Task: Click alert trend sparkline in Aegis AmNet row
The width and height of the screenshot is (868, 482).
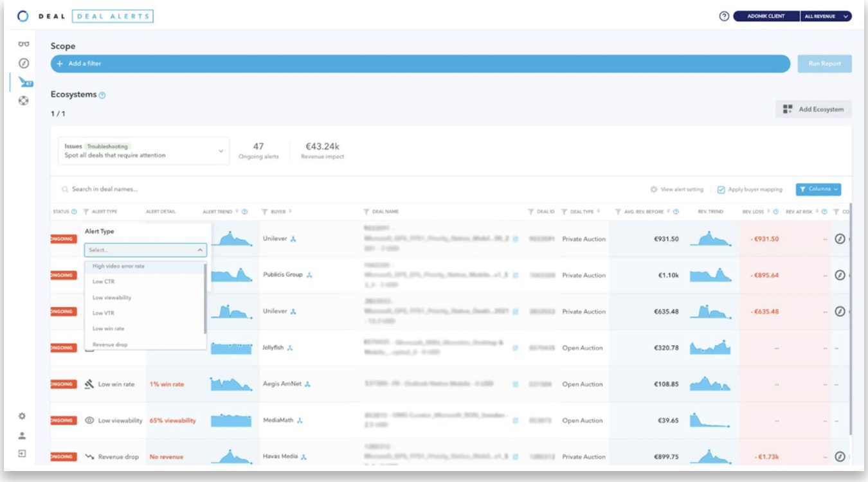Action: click(x=231, y=384)
